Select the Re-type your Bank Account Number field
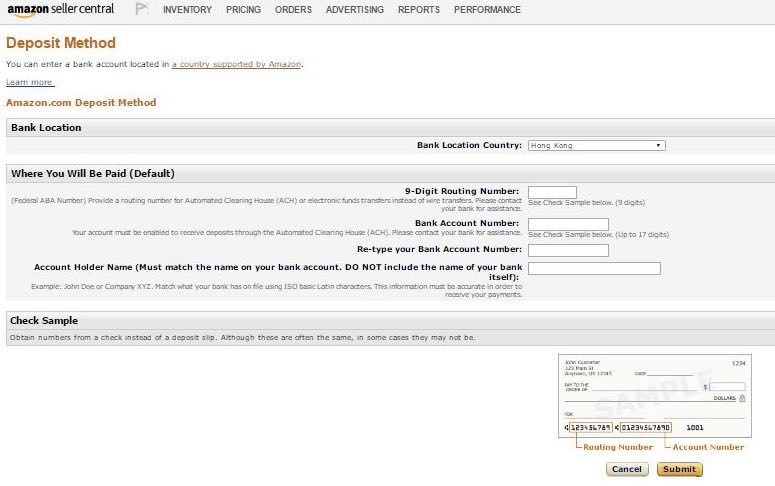The height and width of the screenshot is (486, 775). click(x=568, y=249)
